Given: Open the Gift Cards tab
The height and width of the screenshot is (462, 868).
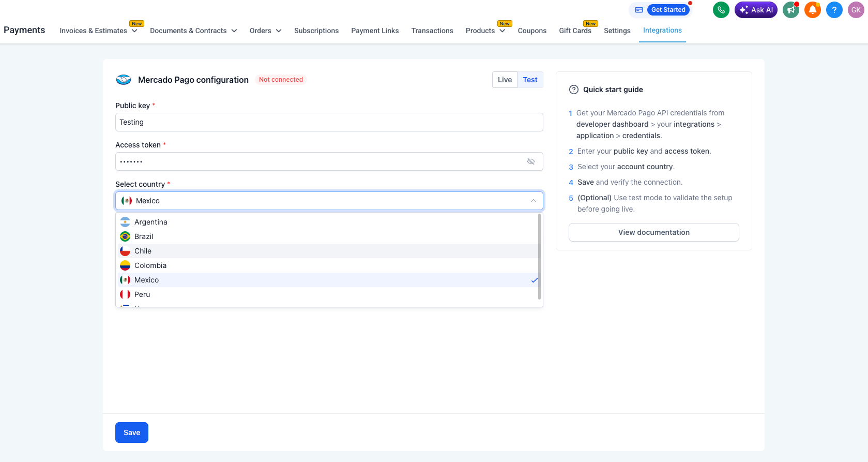Looking at the screenshot, I should 575,31.
